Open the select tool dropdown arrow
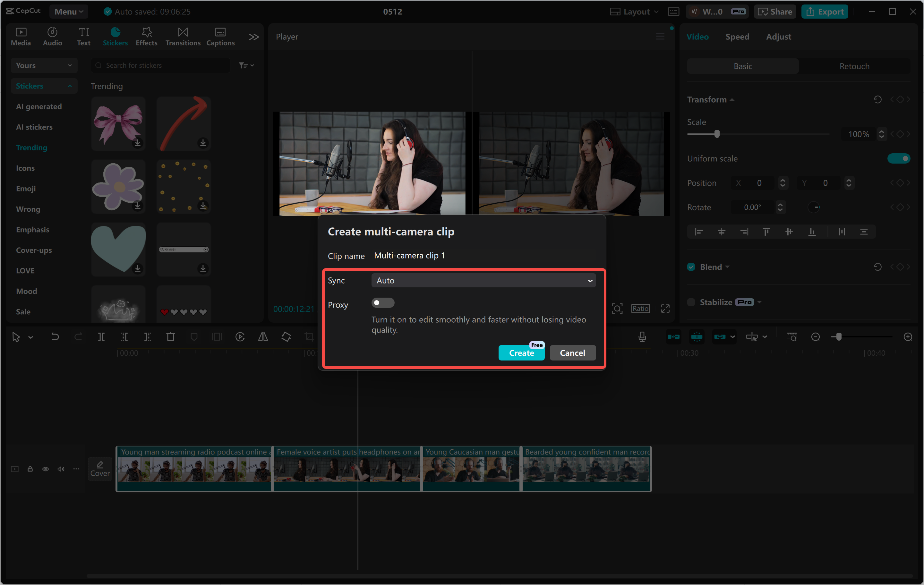 31,337
